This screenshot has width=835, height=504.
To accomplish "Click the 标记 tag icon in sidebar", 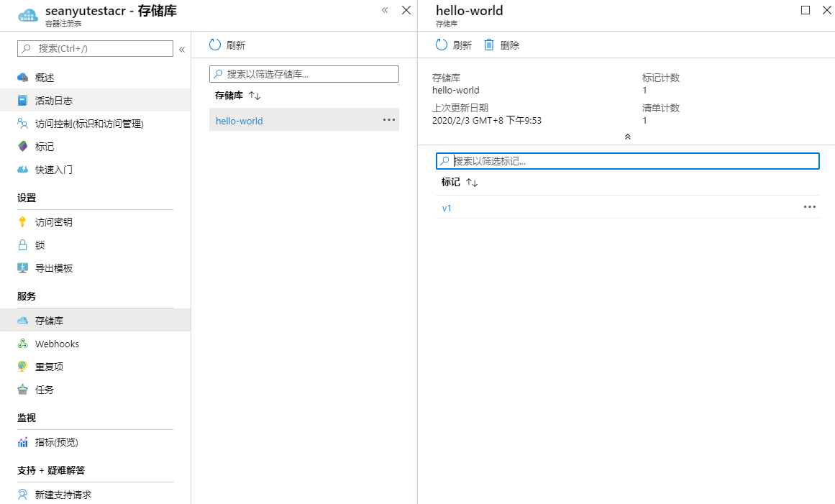I will click(22, 147).
